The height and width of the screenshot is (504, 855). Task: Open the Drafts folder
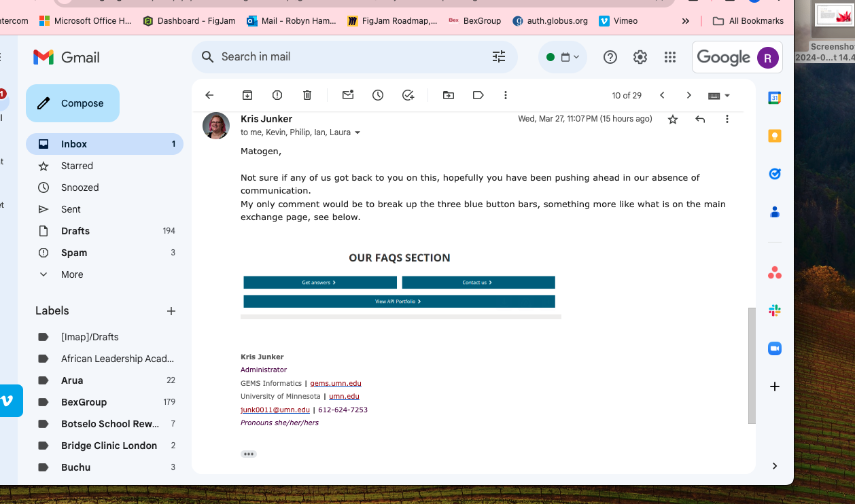(75, 231)
